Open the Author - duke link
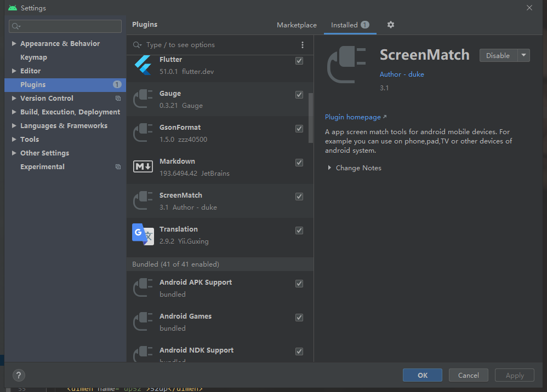Viewport: 547px width, 392px height. click(x=402, y=74)
